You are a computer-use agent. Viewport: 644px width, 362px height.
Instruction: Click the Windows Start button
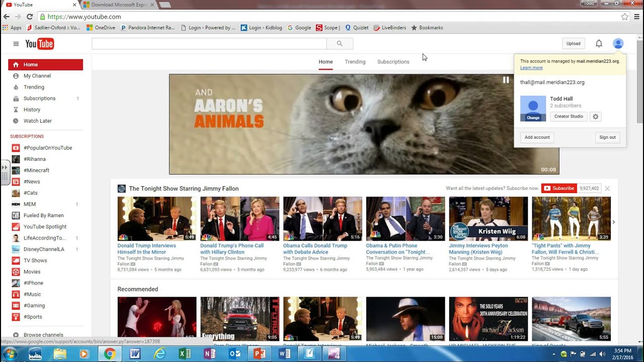[10, 354]
